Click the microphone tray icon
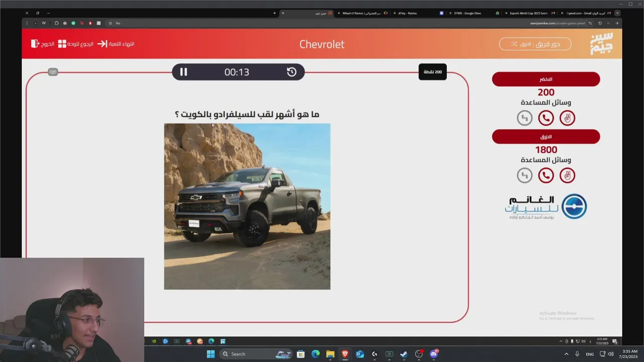644x362 pixels. coord(577,354)
